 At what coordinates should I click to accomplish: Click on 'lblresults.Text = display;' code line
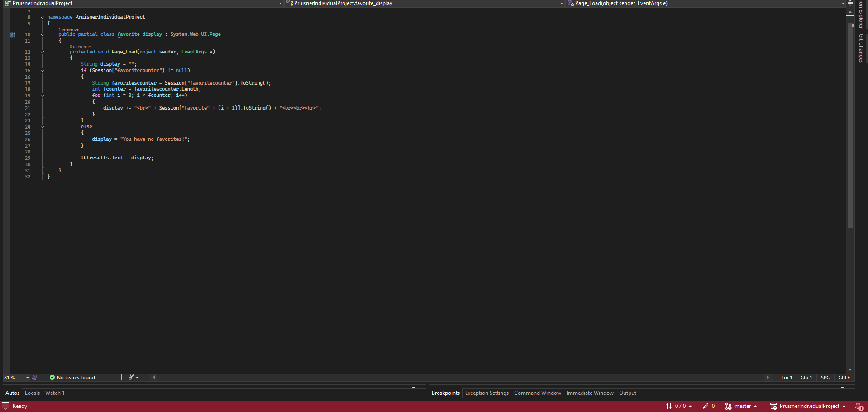117,158
